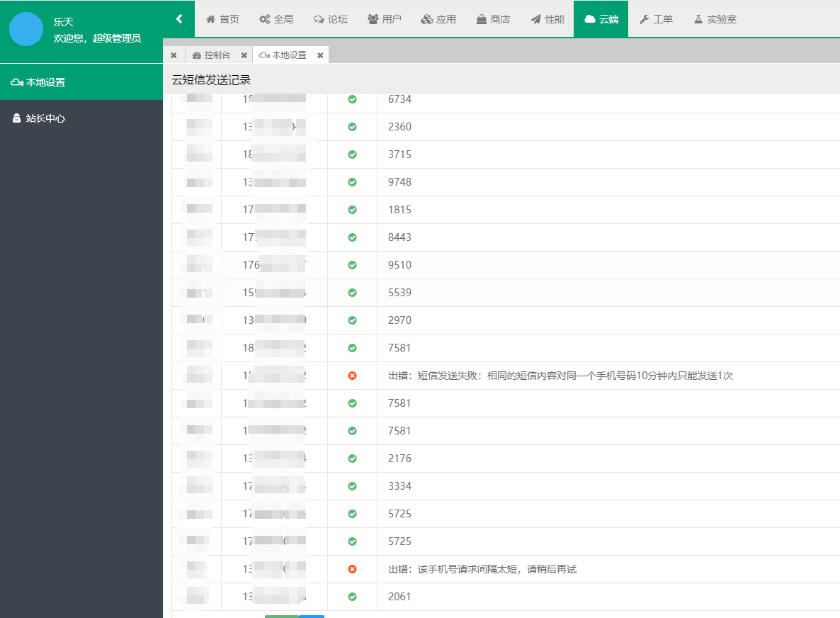Click the code value 8443
Screen dimensions: 840x618
pos(399,237)
